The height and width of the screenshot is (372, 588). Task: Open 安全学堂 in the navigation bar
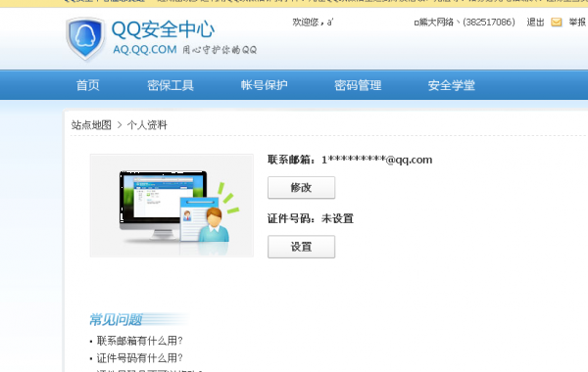pos(452,85)
